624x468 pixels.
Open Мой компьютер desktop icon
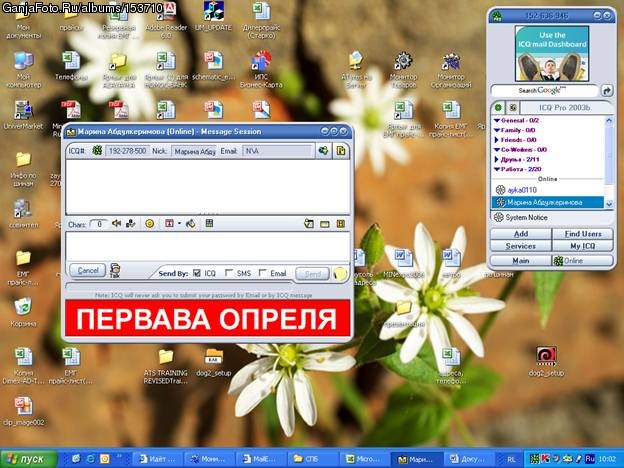[23, 69]
